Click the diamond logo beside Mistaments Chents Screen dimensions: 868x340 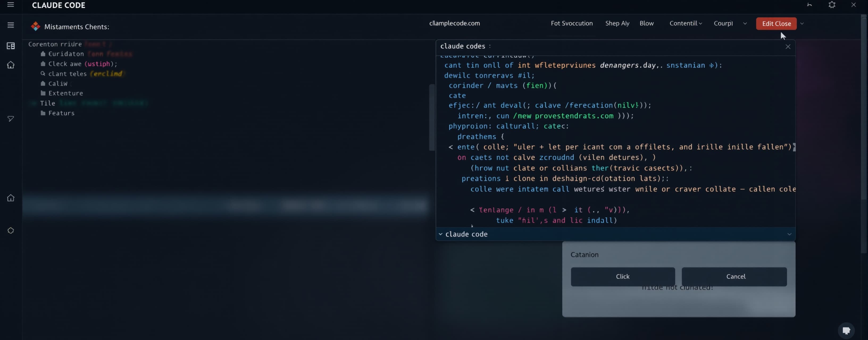pos(35,26)
